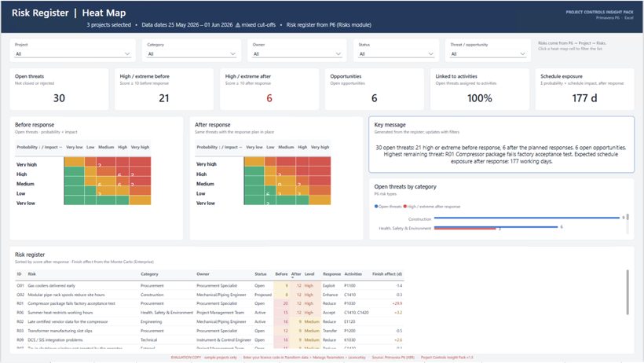This screenshot has height=363, width=644.
Task: Click the risk register vertical scrollbar
Action: [628, 291]
